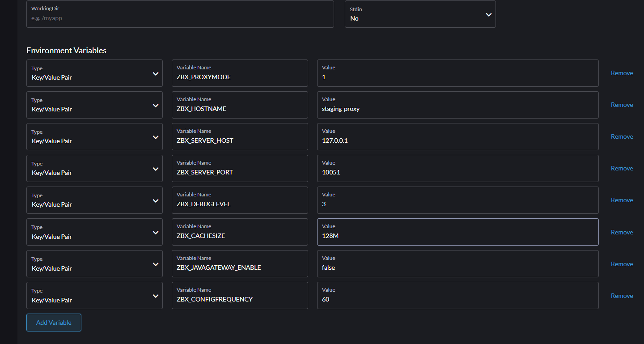Remove the ZBX_CONFIGFREQUENCY variable
Image resolution: width=644 pixels, height=344 pixels.
(x=622, y=296)
